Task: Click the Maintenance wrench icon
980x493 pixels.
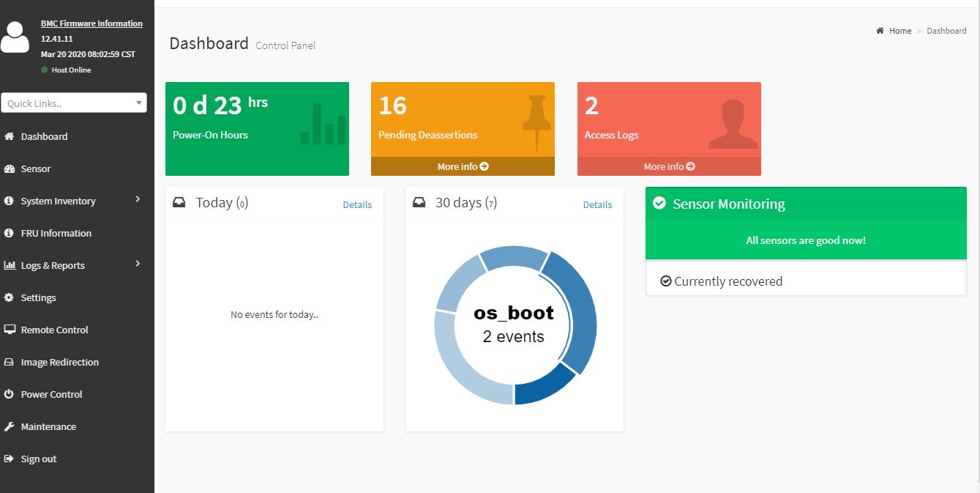Action: 10,426
